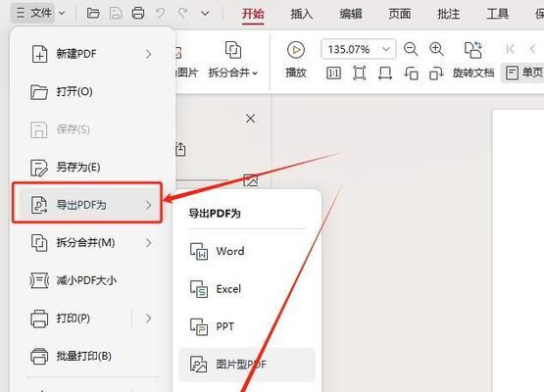Select the actual size 1:1 icon

point(333,73)
